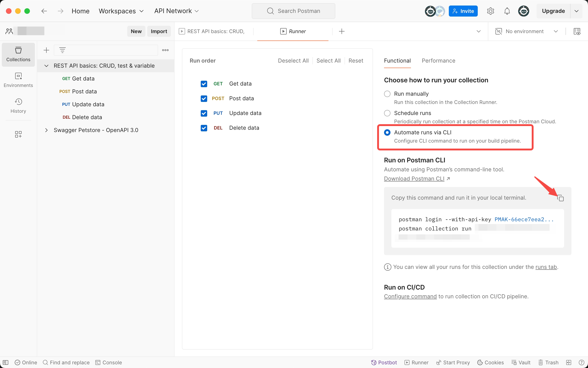Uncheck the Get data request
The height and width of the screenshot is (368, 588).
click(204, 84)
